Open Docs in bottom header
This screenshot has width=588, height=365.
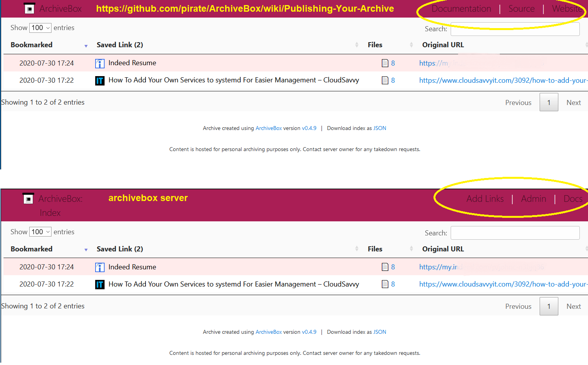[573, 199]
